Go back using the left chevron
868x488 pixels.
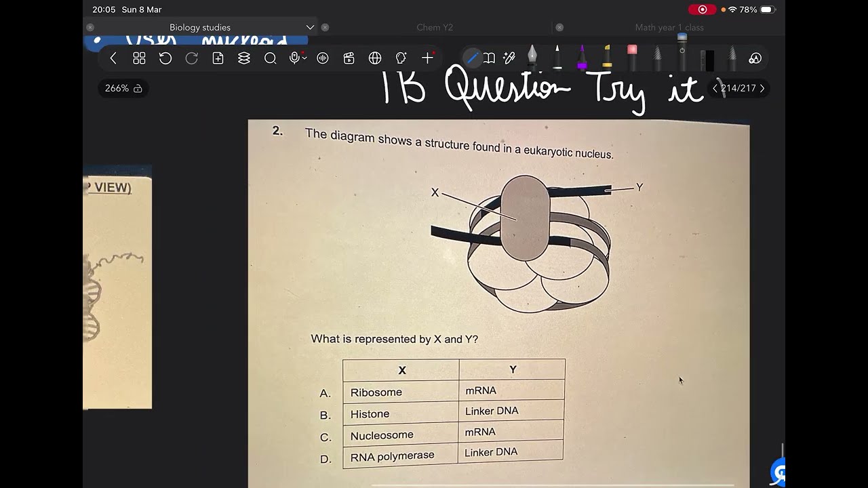point(113,58)
